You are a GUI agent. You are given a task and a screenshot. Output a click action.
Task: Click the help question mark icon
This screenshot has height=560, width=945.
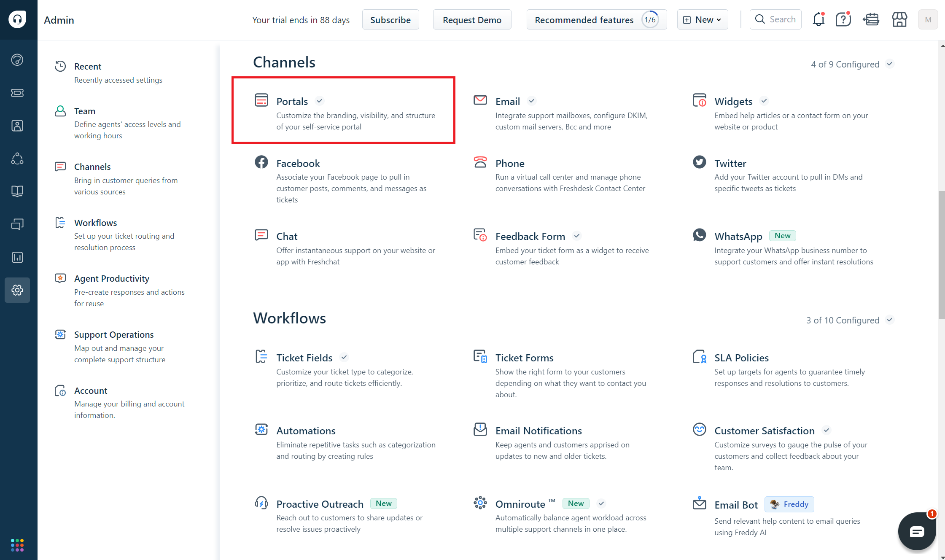pos(843,19)
